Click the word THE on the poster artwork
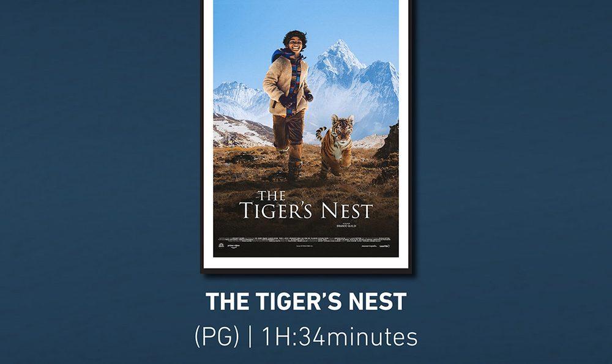This screenshot has height=364, width=612. tap(272, 196)
